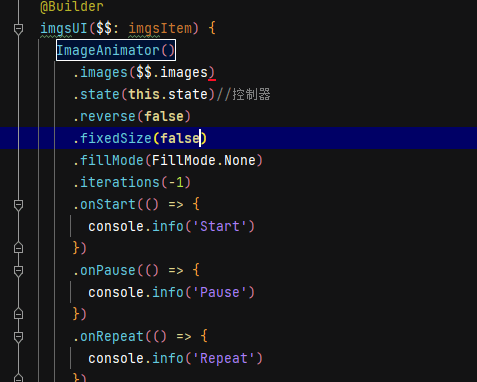Click the onStart closing fold marker
This screenshot has width=477, height=382.
tap(18, 248)
